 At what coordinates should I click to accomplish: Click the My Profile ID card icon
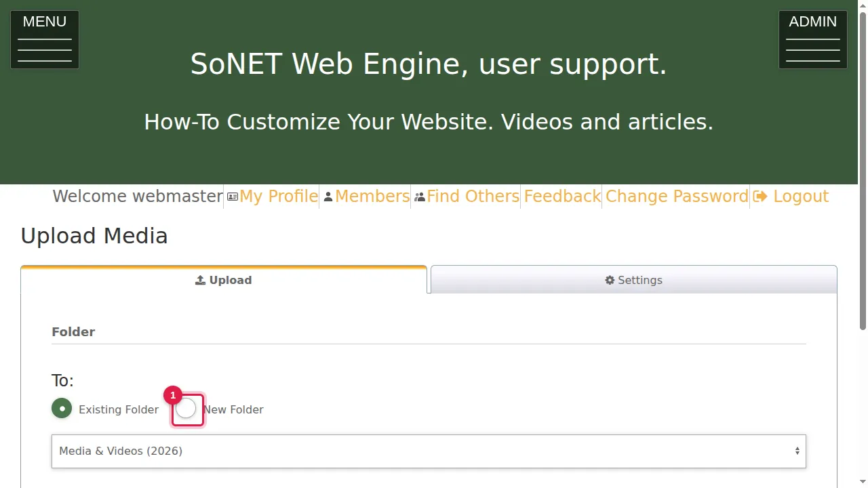233,197
